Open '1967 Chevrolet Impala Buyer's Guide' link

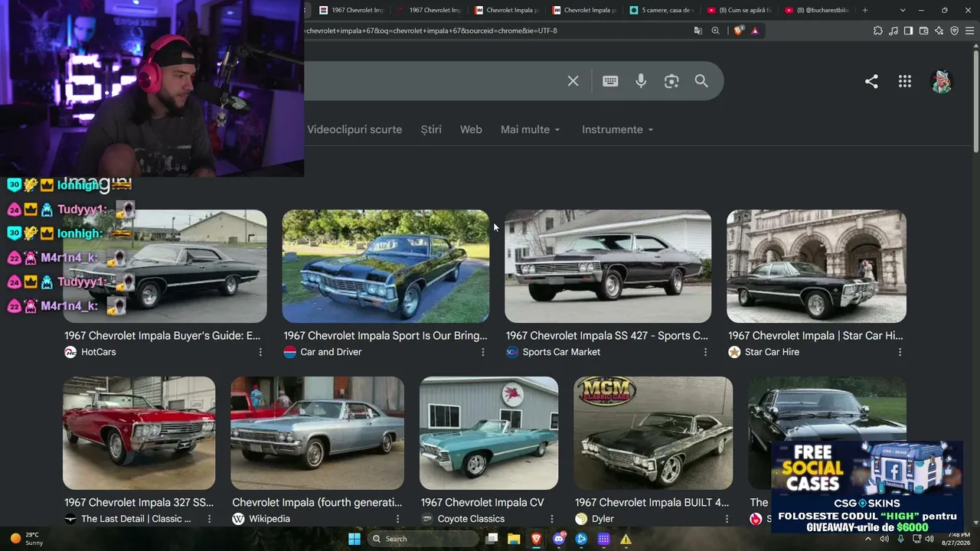click(x=162, y=335)
